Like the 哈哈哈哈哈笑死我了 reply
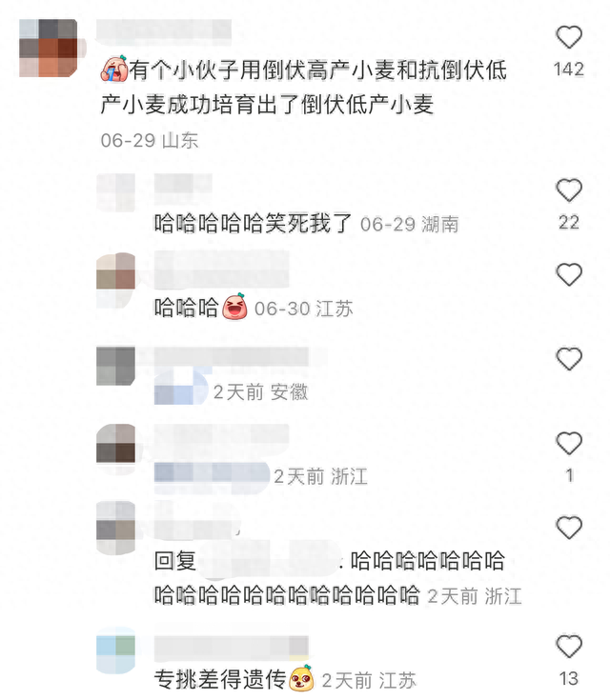610x700 pixels. pos(569,190)
